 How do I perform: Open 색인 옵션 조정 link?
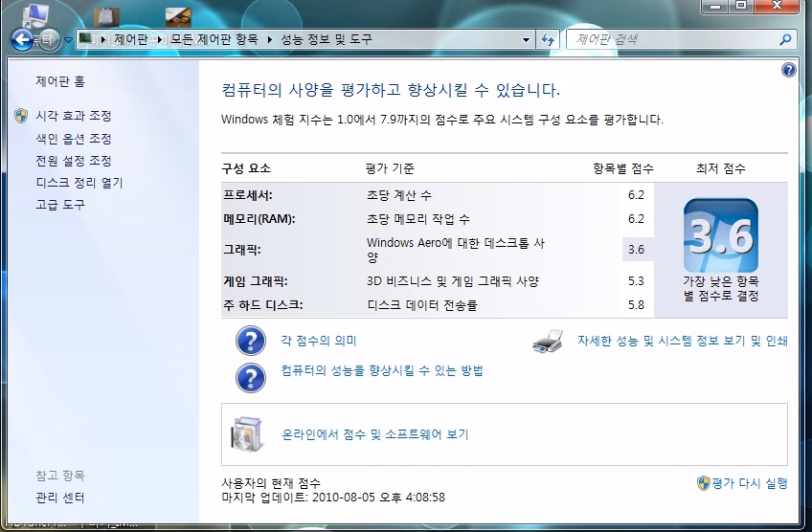(x=74, y=139)
